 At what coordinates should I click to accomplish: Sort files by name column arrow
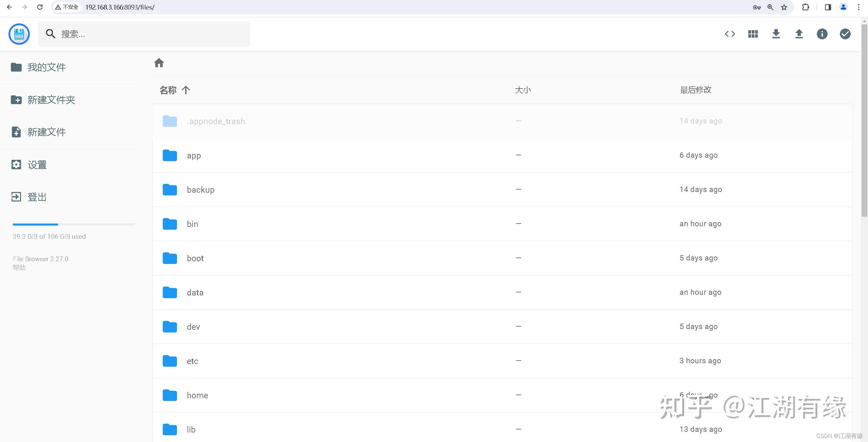coord(185,90)
